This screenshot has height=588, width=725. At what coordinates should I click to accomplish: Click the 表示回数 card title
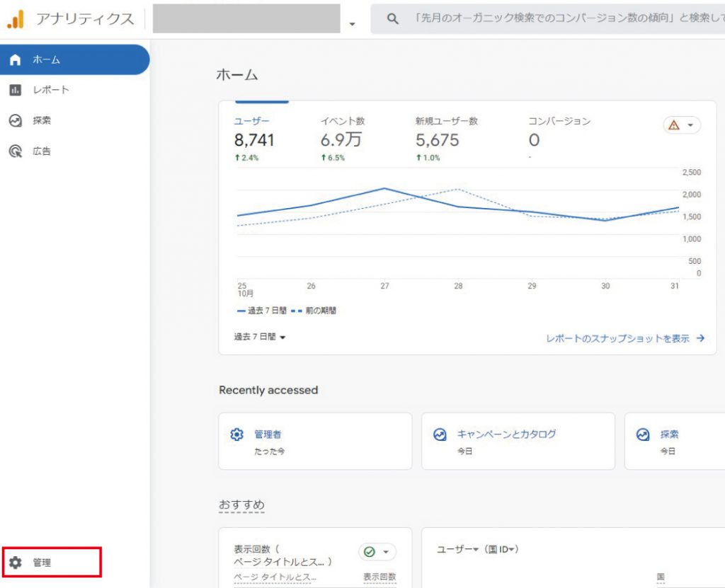coord(283,555)
